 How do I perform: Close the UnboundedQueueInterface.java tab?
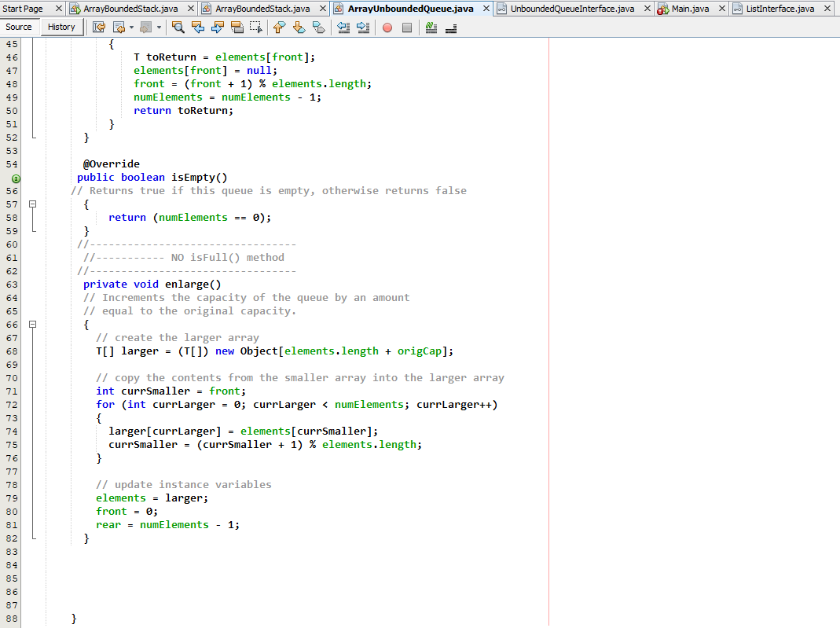pos(647,9)
